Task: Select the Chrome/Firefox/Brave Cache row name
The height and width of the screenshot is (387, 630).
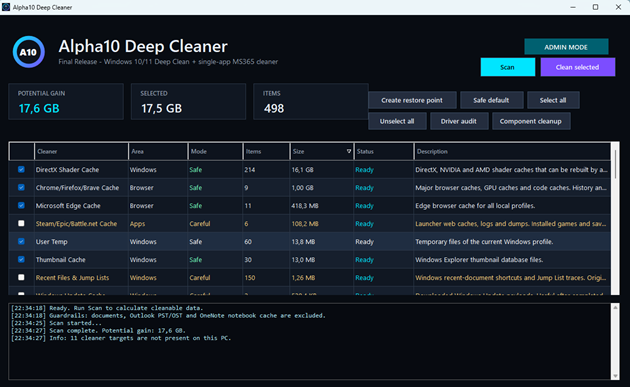Action: [x=77, y=188]
